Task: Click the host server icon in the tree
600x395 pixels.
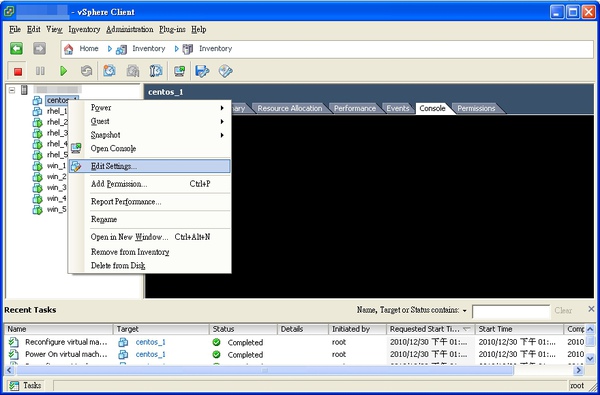Action: click(24, 90)
